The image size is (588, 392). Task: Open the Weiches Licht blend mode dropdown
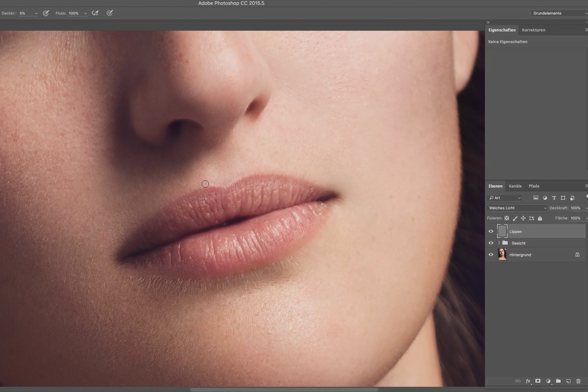pos(517,208)
